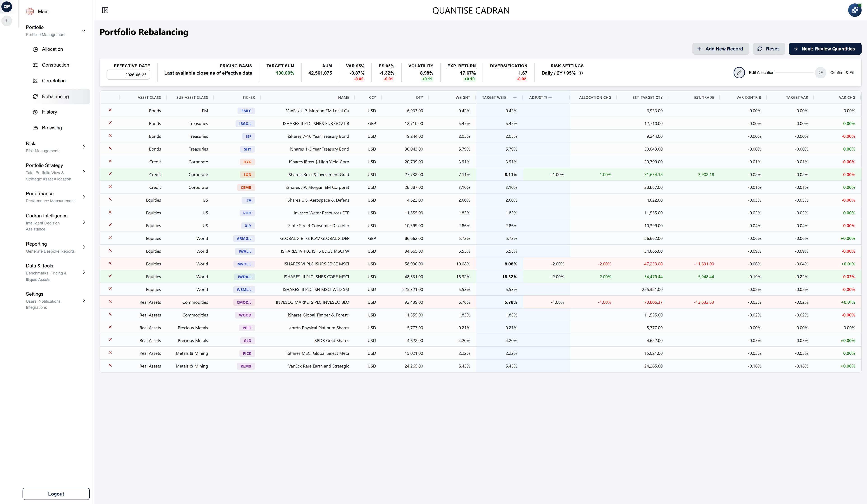Viewport: 867px width, 504px height.
Task: Click the minus icon in Target Weight header
Action: pyautogui.click(x=515, y=98)
